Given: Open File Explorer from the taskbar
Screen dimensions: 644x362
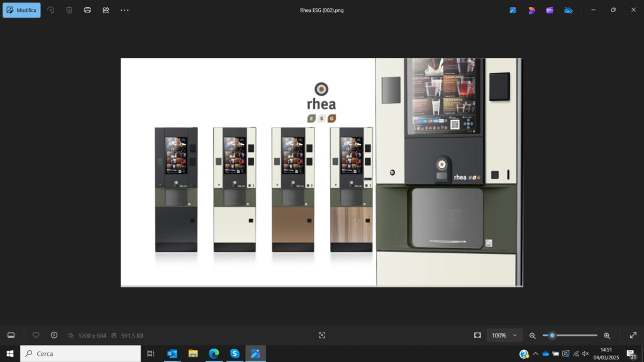Looking at the screenshot, I should tap(193, 353).
